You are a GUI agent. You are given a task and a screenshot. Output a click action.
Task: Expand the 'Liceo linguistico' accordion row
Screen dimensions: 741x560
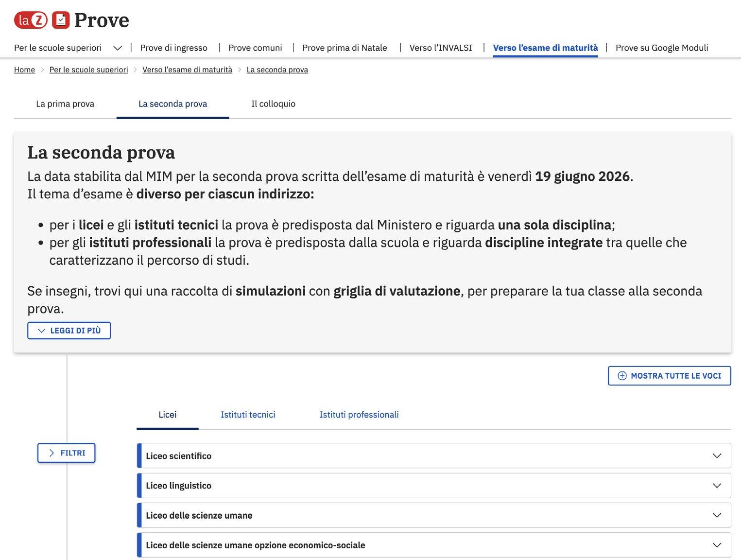pos(434,486)
